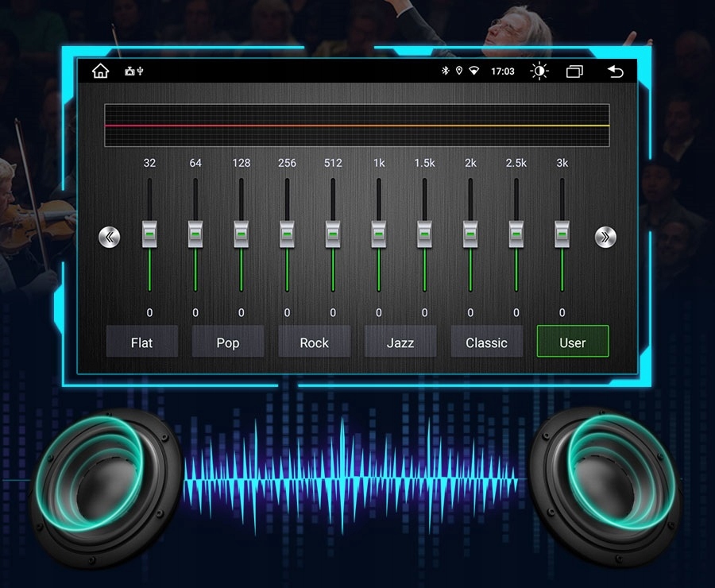Select the User equalizer preset

point(573,341)
